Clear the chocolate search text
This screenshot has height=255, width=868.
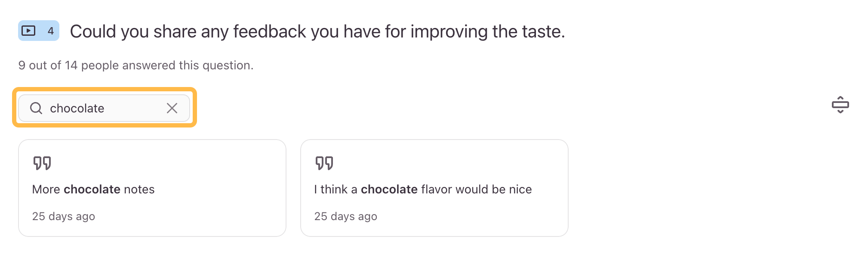[172, 108]
